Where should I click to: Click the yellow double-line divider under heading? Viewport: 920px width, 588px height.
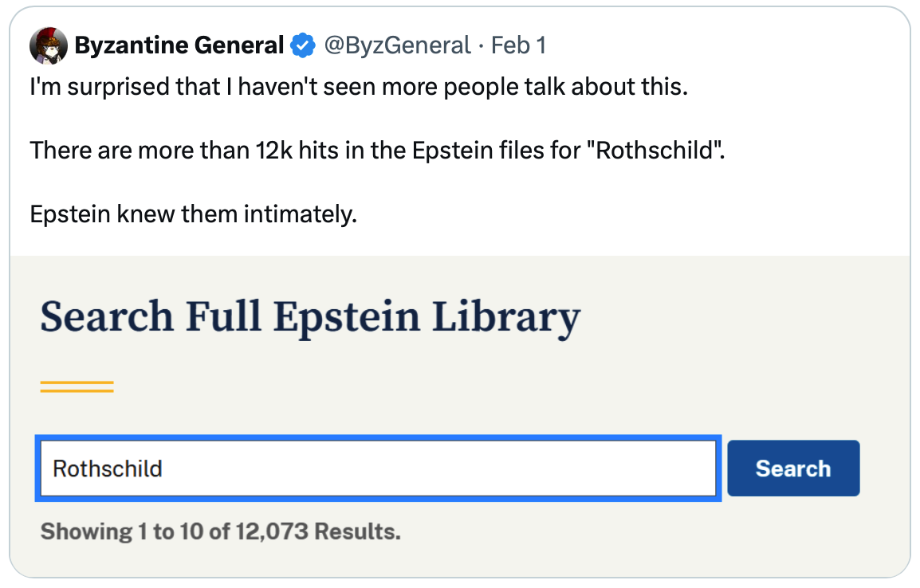77,387
